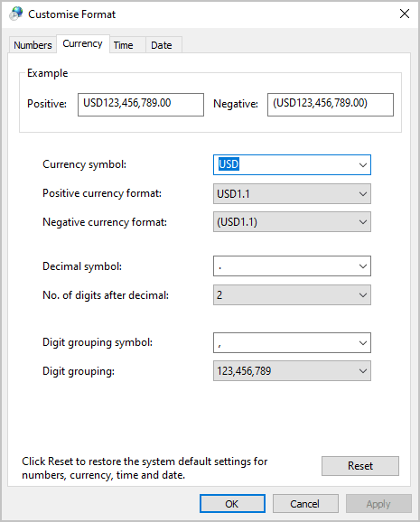Click the 'Digit grouping symbol:' label
The image size is (420, 522).
tap(98, 342)
